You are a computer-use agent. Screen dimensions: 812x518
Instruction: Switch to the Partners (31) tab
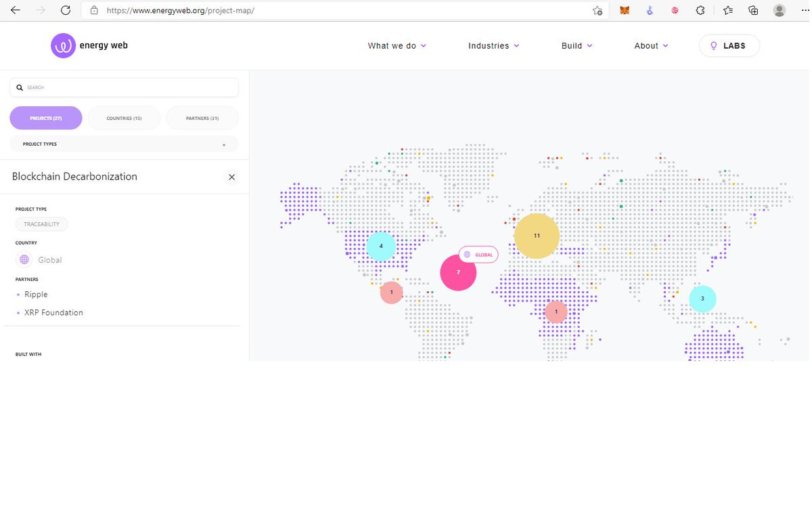202,118
